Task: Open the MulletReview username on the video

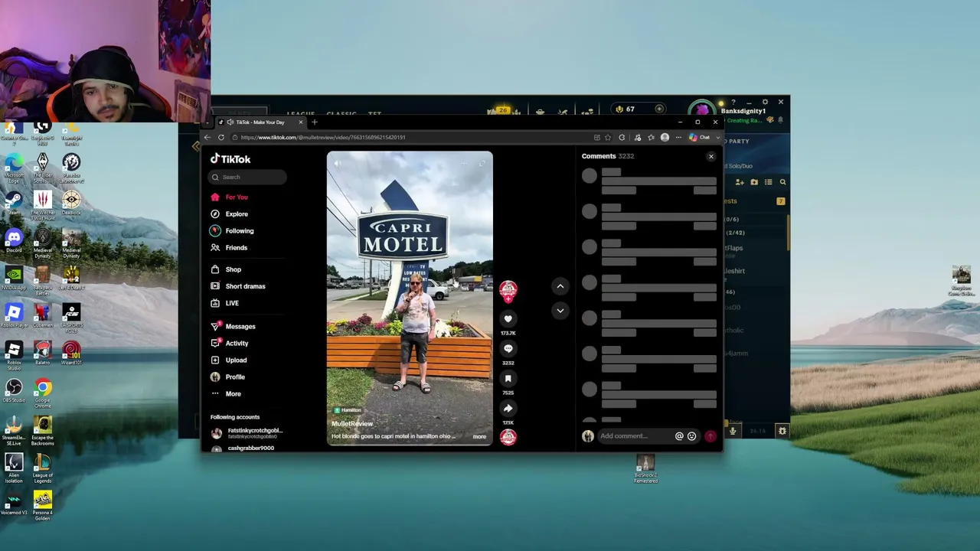Action: [x=352, y=424]
